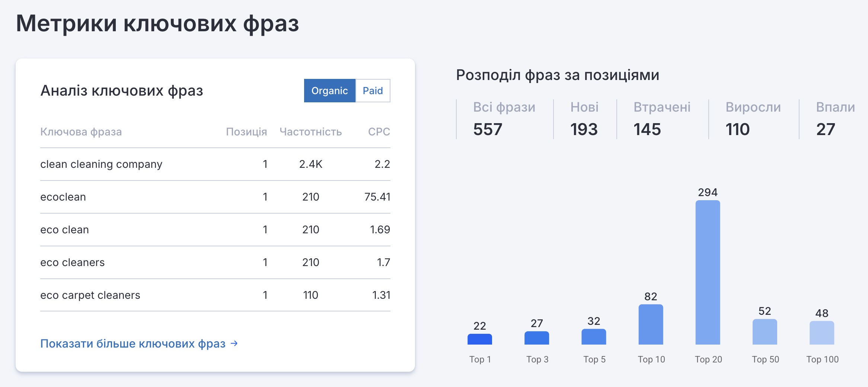Click the Top 50 bar with 52
868x387 pixels.
tap(765, 332)
